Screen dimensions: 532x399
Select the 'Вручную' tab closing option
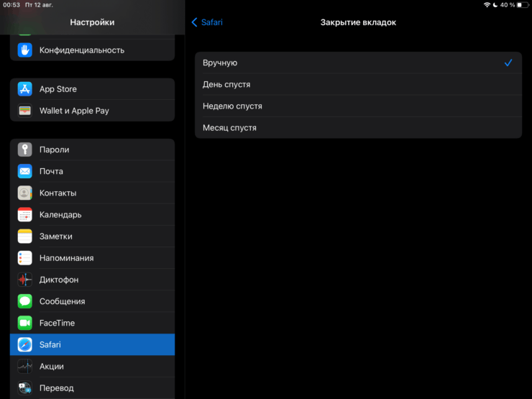(358, 63)
